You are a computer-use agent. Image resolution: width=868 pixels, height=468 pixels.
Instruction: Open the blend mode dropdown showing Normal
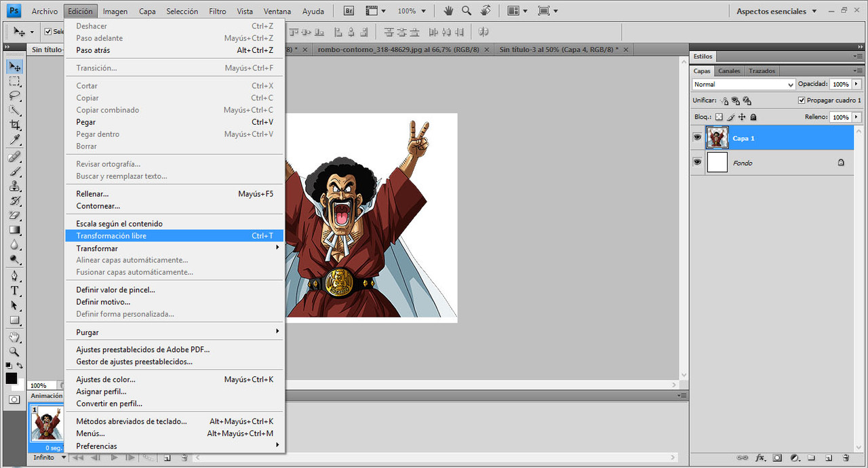pos(743,84)
